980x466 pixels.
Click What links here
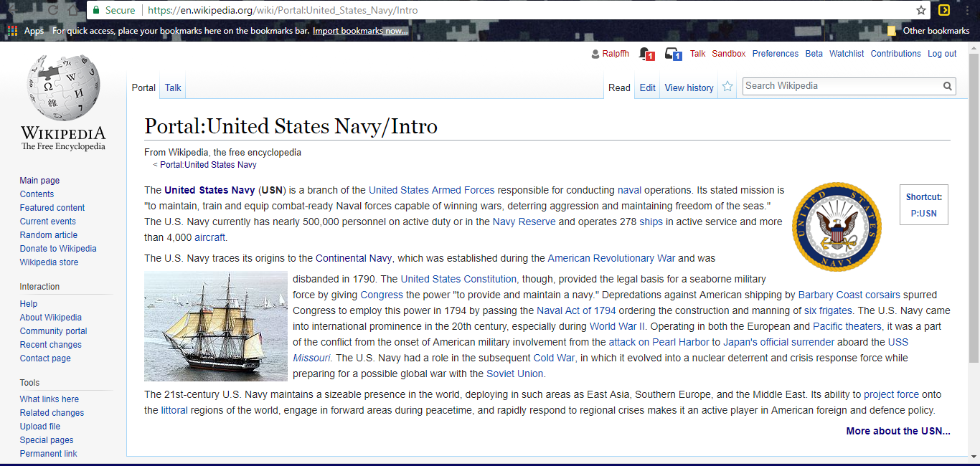(50, 399)
